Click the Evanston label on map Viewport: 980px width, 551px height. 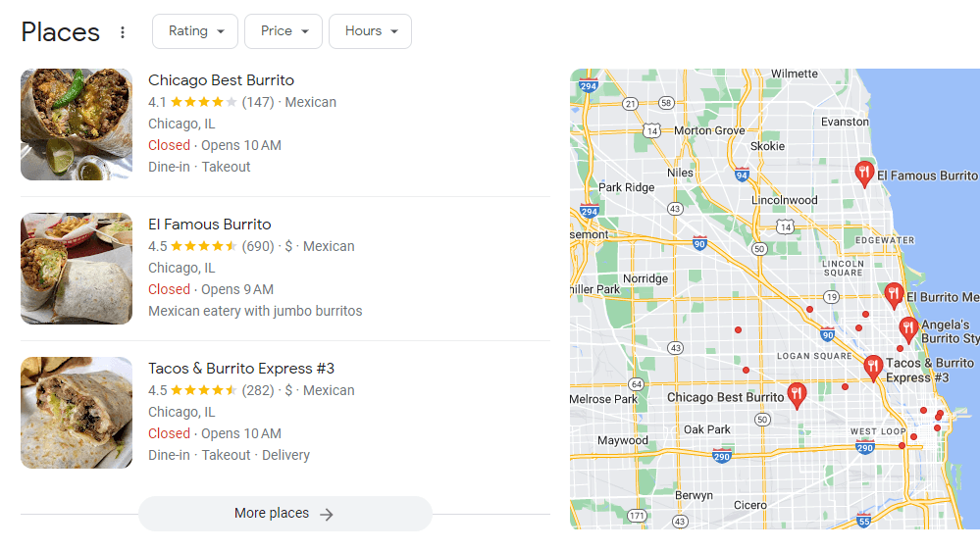(x=844, y=122)
